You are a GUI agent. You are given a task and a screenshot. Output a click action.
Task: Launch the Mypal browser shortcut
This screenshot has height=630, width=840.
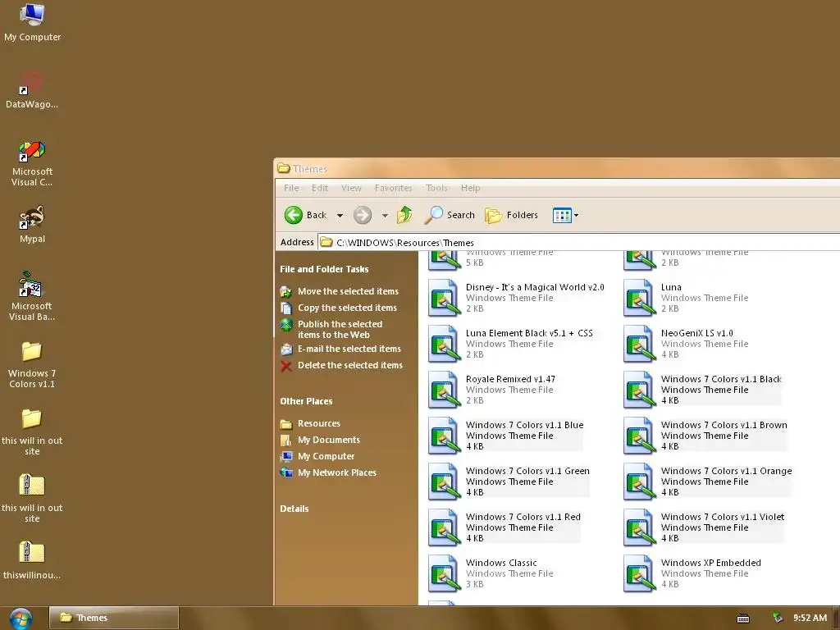tap(32, 225)
